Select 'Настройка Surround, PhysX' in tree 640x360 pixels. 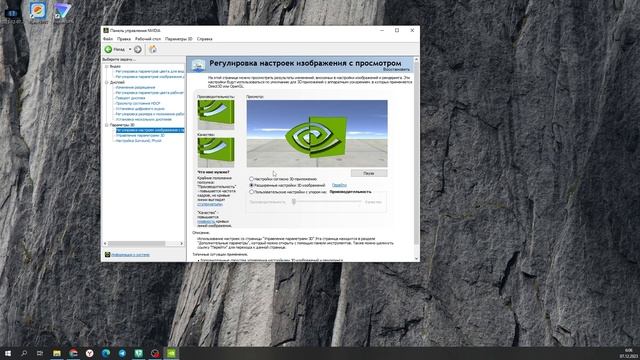[x=138, y=141]
